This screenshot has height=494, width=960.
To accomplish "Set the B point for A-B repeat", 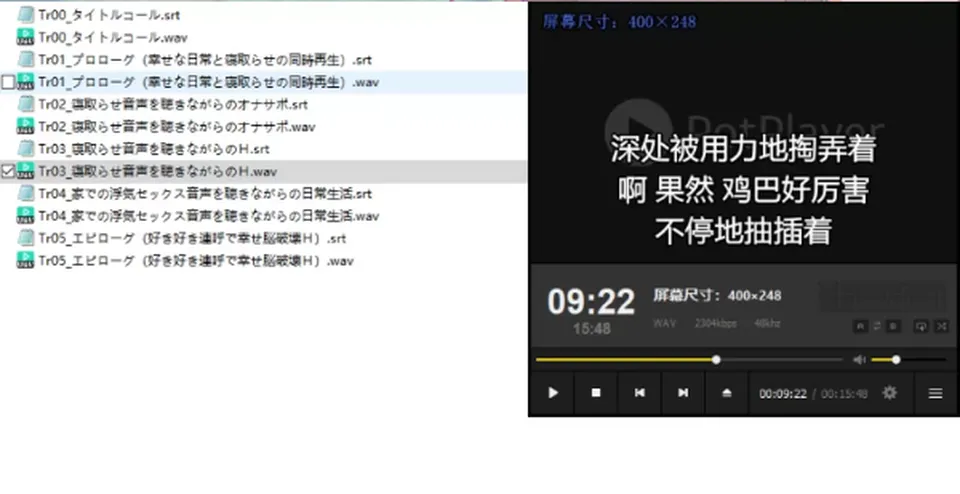I will (x=893, y=326).
